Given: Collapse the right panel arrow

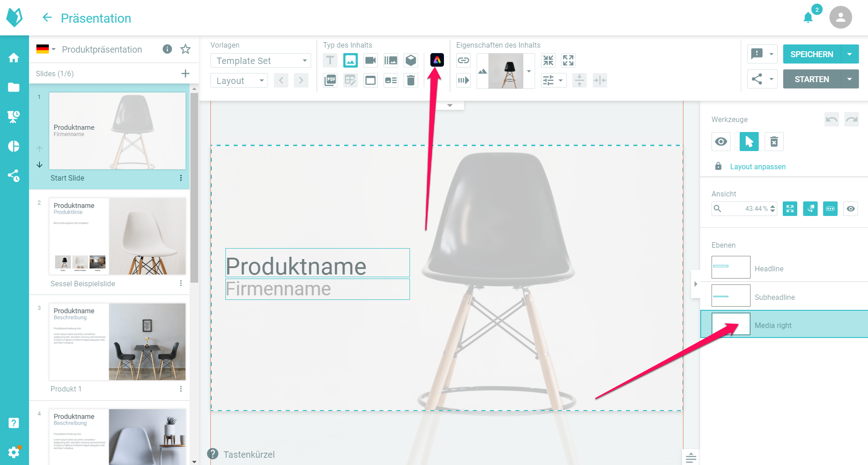Looking at the screenshot, I should [x=696, y=284].
